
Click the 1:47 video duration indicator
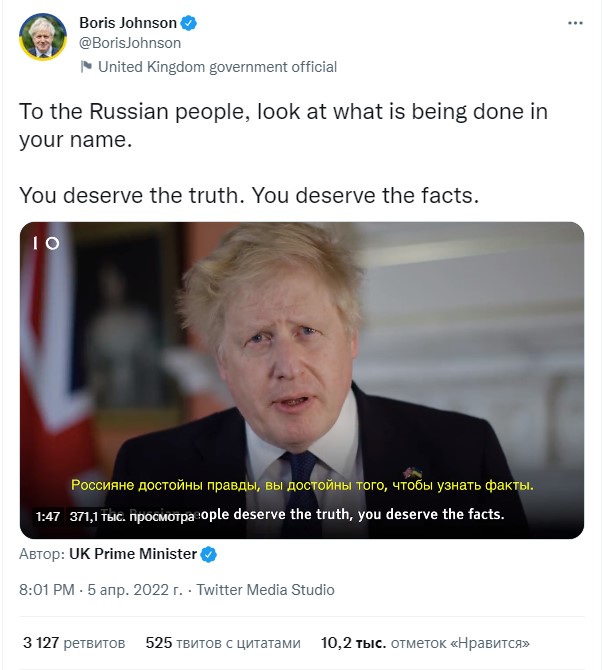click(48, 517)
